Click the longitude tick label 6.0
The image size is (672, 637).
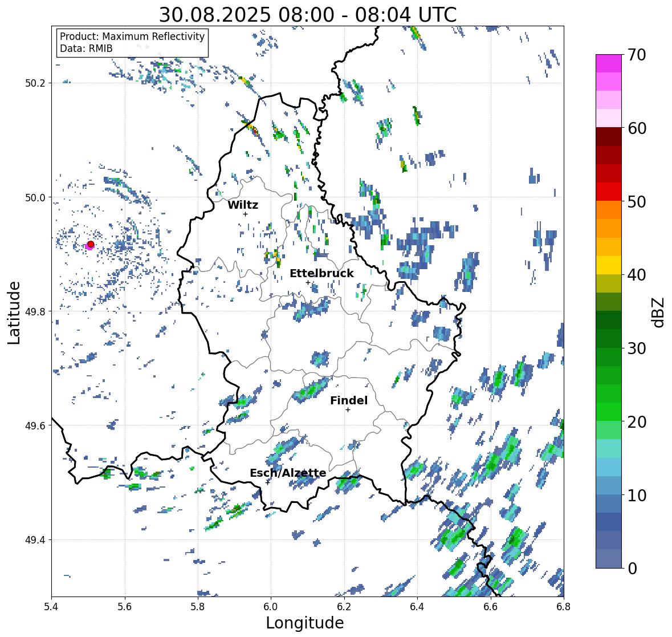point(271,607)
